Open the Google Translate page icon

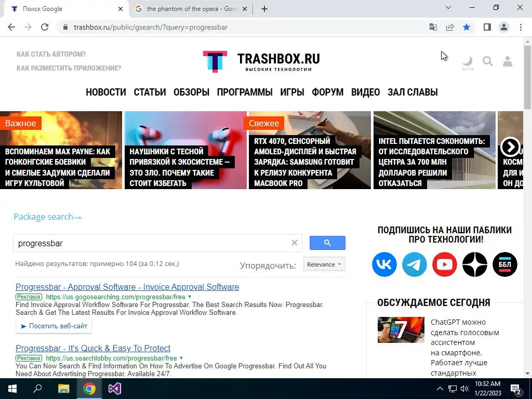point(433,27)
